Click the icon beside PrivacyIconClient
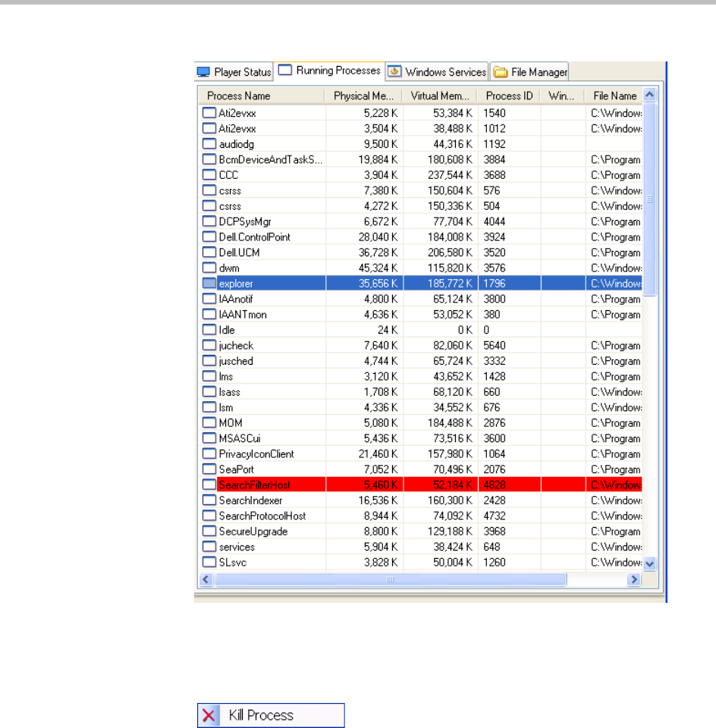716x728 pixels. coord(209,453)
